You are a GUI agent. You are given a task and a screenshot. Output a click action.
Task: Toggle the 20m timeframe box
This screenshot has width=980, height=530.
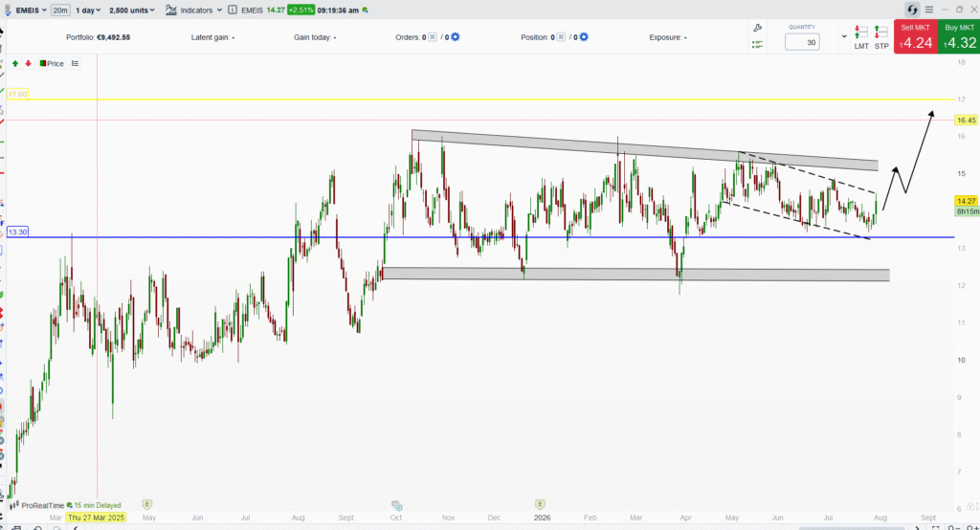(60, 10)
